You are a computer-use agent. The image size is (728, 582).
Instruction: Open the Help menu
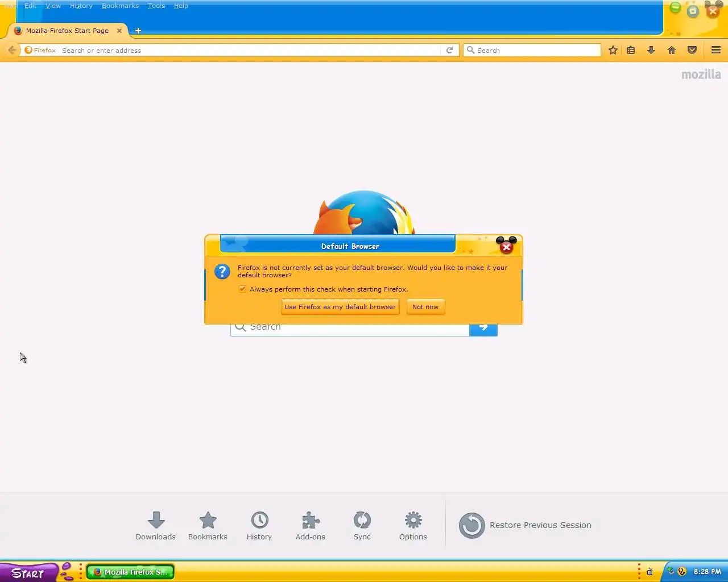point(181,6)
